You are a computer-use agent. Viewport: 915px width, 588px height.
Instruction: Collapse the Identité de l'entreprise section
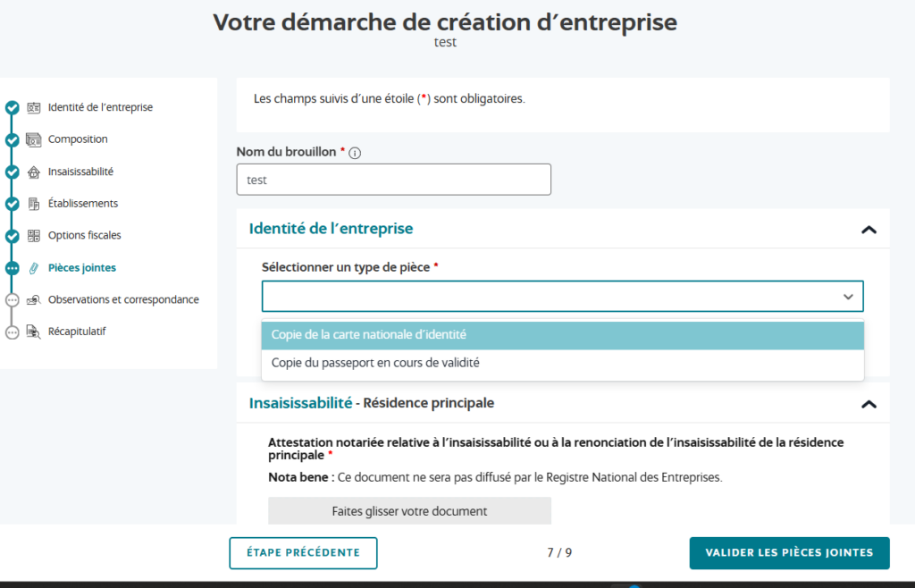pos(869,230)
